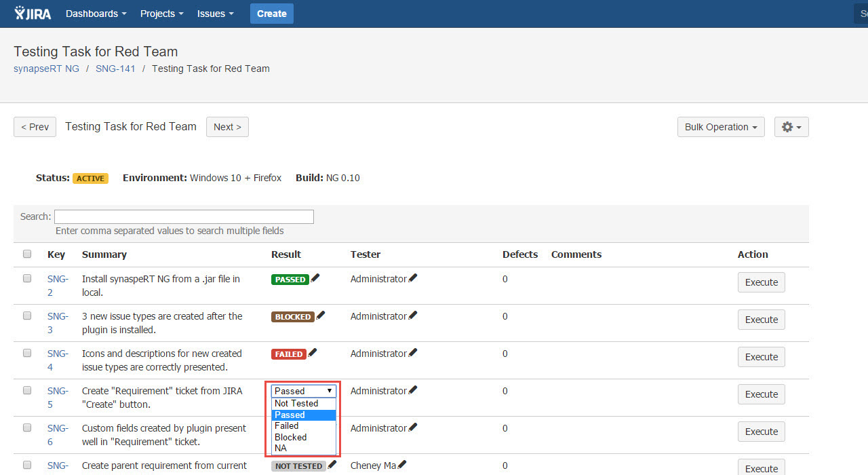
Task: Click pencil icon beside BLOCKED result
Action: click(321, 316)
